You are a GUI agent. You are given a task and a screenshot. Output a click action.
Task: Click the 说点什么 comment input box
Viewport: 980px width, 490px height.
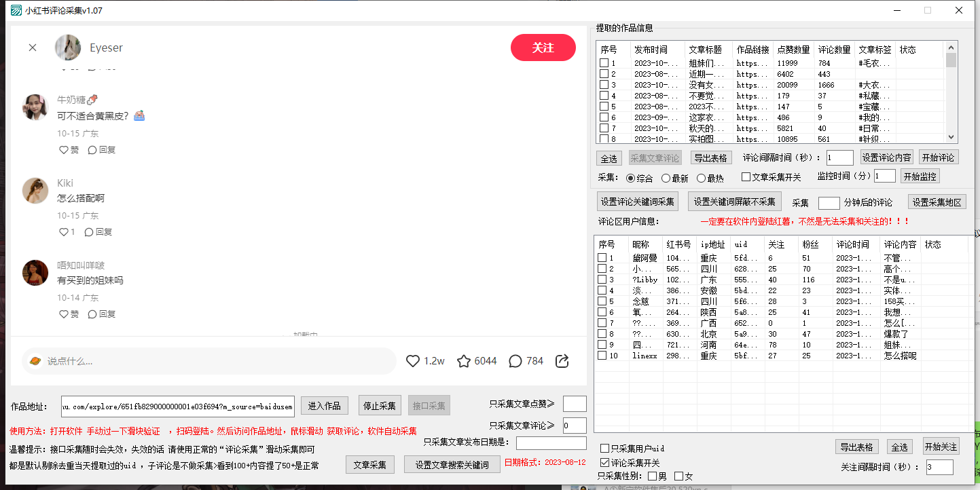[209, 361]
